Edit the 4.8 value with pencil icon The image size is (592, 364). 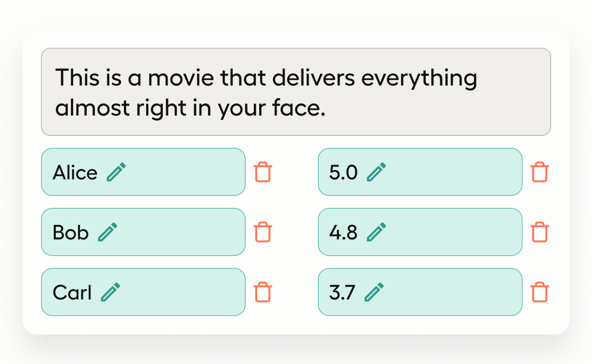(376, 232)
